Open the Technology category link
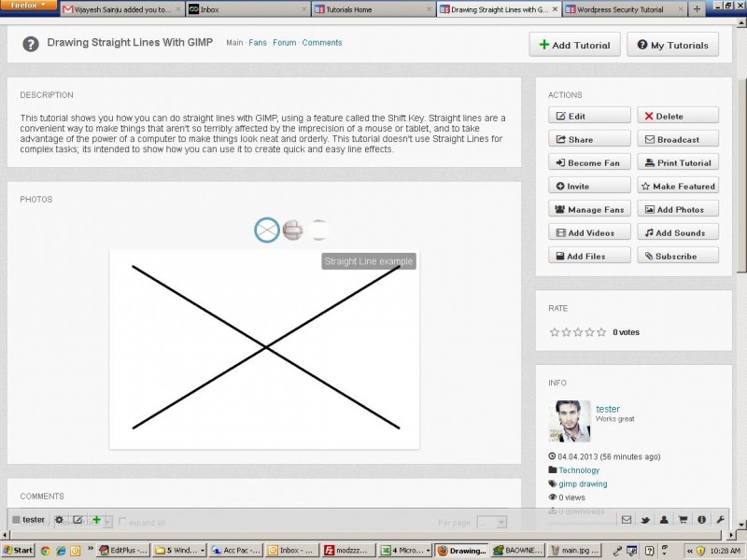Screen dimensions: 747x560 tap(579, 470)
